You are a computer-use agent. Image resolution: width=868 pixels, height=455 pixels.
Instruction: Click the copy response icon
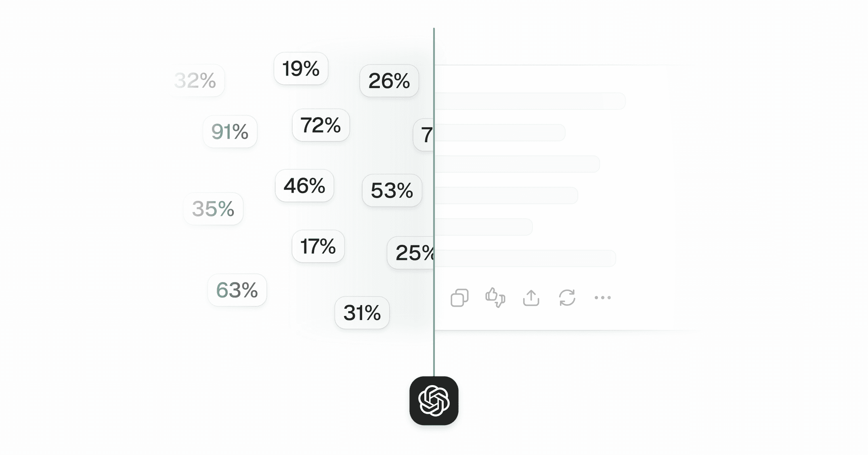point(459,298)
